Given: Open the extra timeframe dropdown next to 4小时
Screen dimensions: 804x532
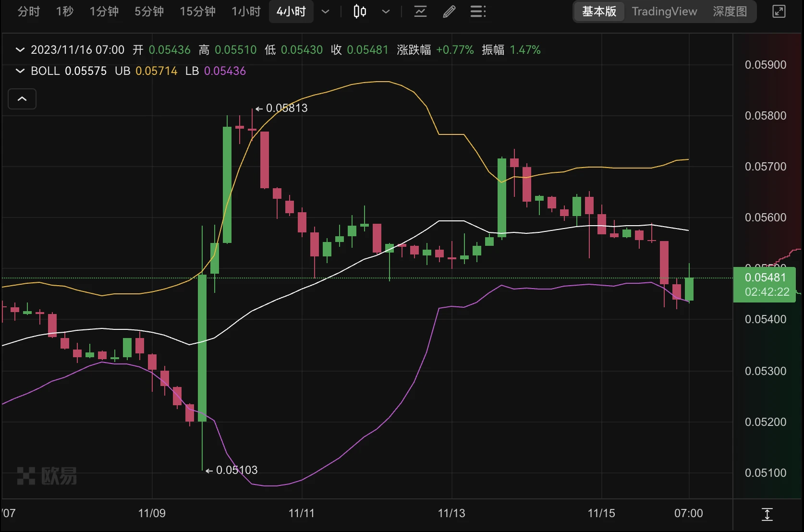Looking at the screenshot, I should pyautogui.click(x=325, y=12).
